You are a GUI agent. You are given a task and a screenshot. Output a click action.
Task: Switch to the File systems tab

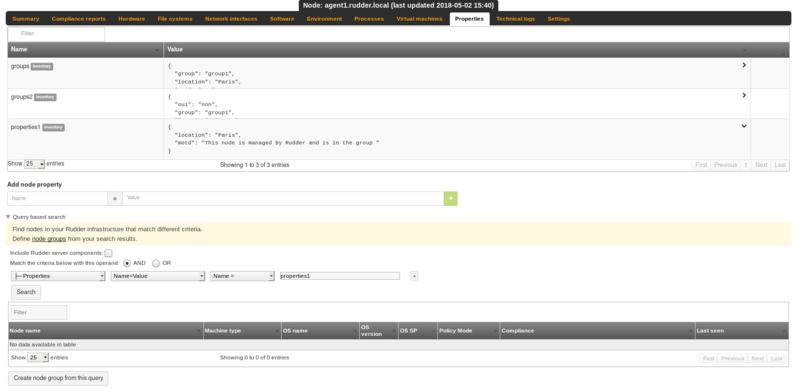[x=175, y=19]
